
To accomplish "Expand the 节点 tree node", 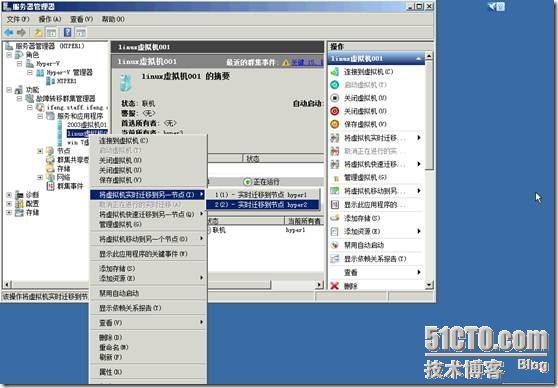I will click(x=40, y=151).
